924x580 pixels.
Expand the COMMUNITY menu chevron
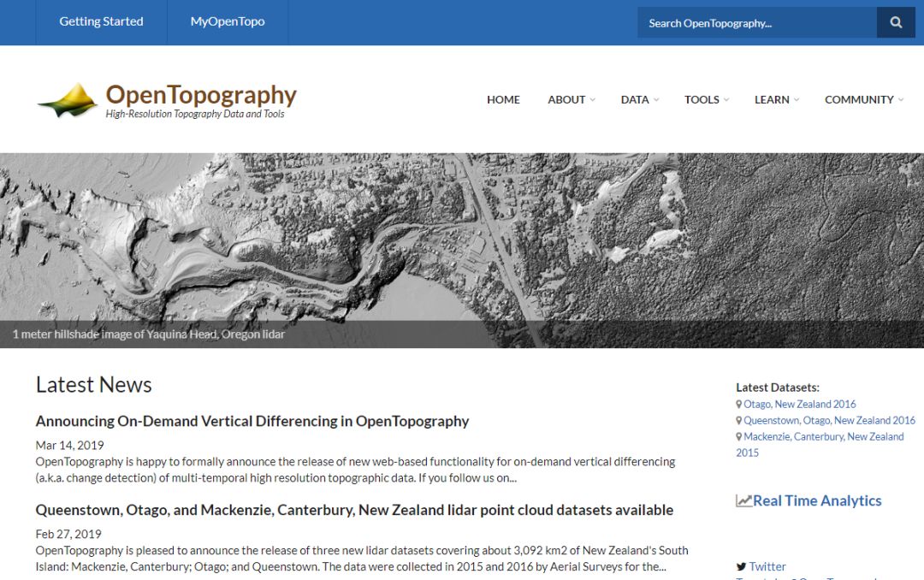click(900, 99)
